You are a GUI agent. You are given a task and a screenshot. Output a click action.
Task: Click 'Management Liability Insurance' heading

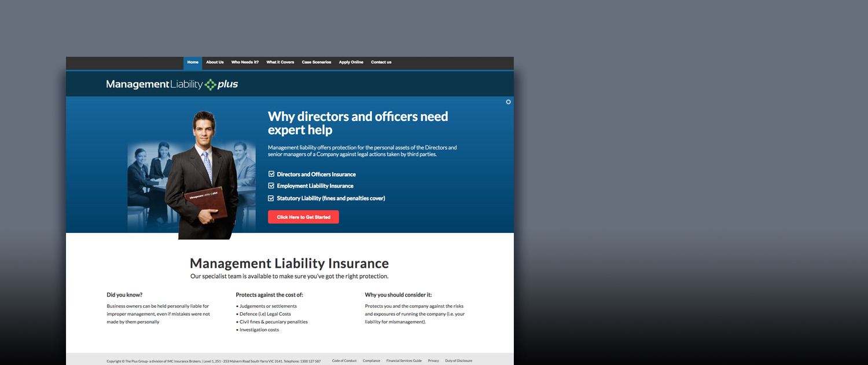289,264
